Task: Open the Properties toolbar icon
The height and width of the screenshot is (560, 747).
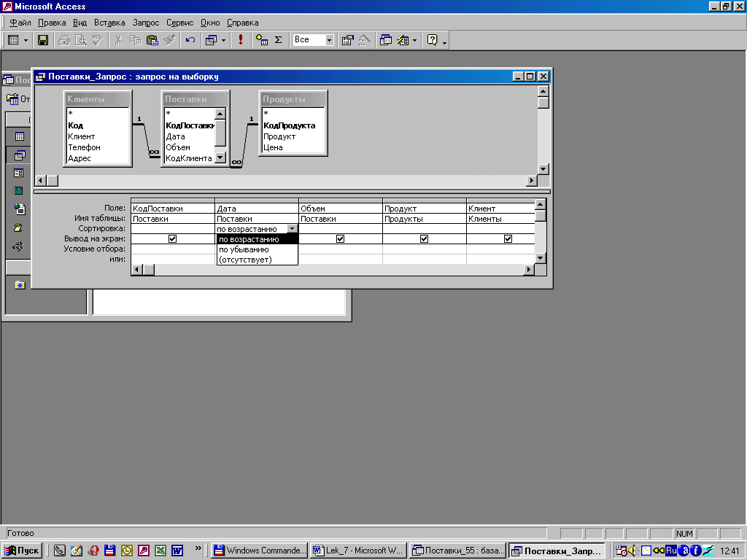Action: [x=347, y=40]
